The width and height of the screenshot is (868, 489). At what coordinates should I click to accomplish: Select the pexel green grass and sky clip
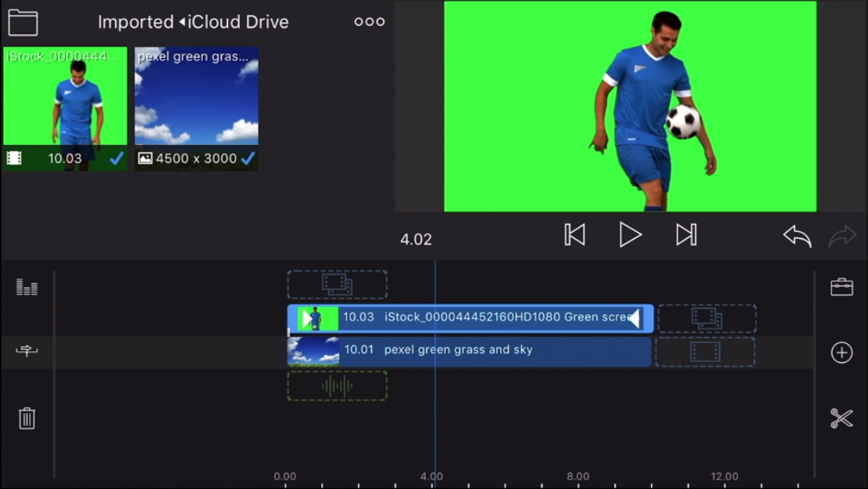(470, 350)
